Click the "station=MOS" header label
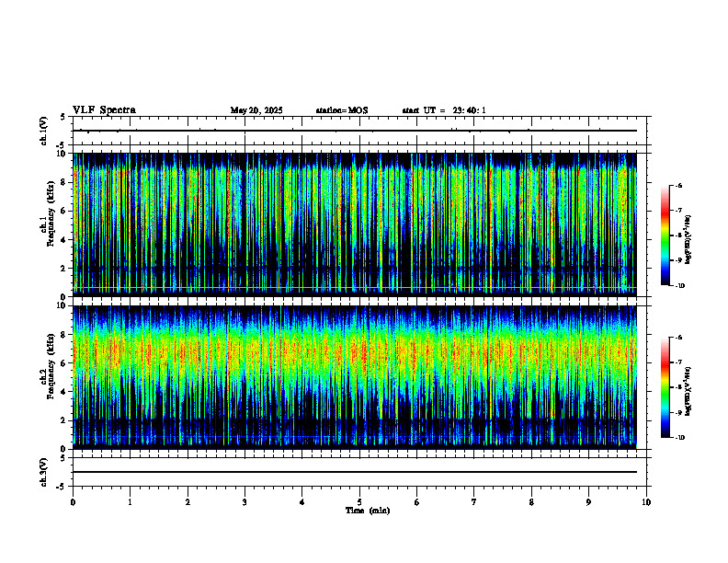 pos(342,110)
